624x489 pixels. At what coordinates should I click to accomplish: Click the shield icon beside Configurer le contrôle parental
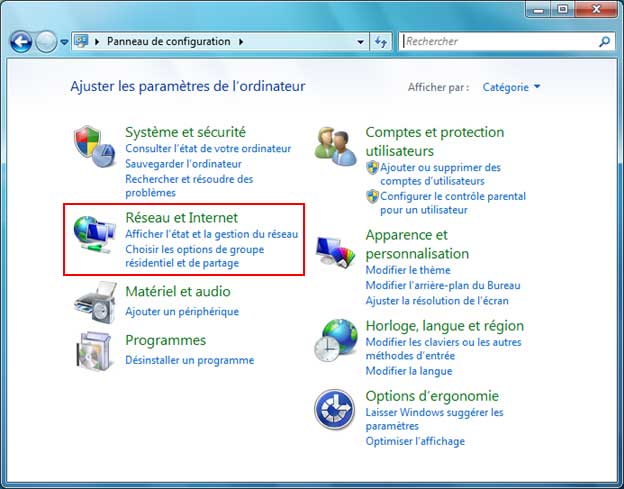point(372,196)
